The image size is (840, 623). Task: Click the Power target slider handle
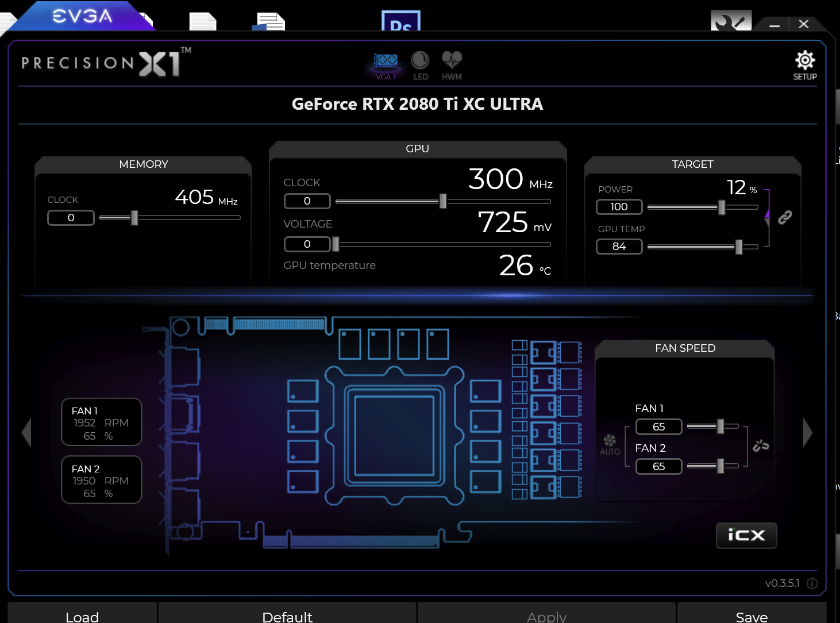click(722, 207)
